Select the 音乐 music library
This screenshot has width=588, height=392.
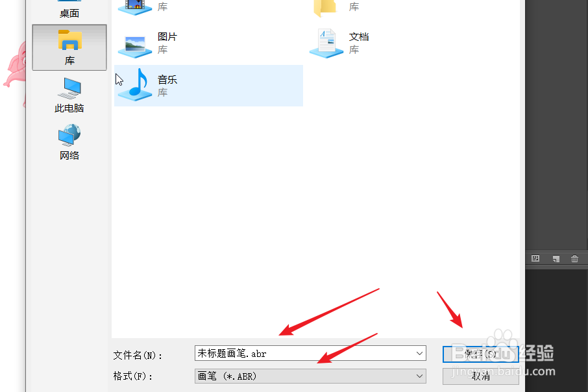[208, 86]
